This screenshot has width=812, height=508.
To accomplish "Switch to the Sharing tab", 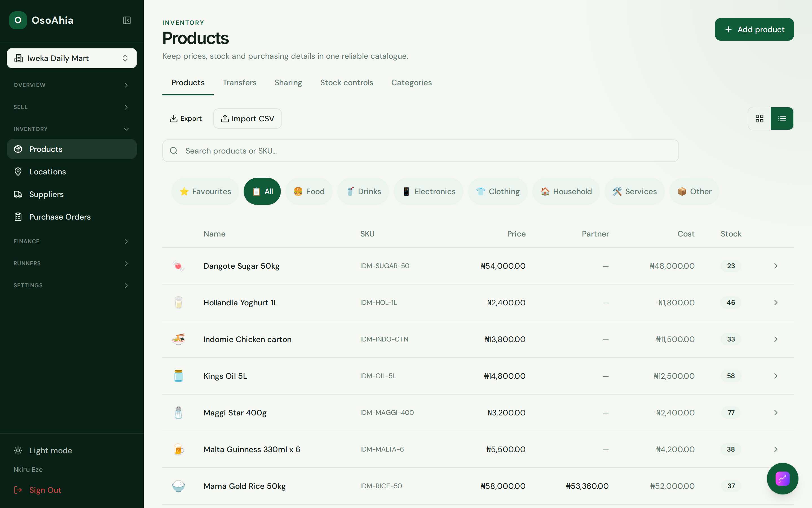I will pyautogui.click(x=288, y=83).
